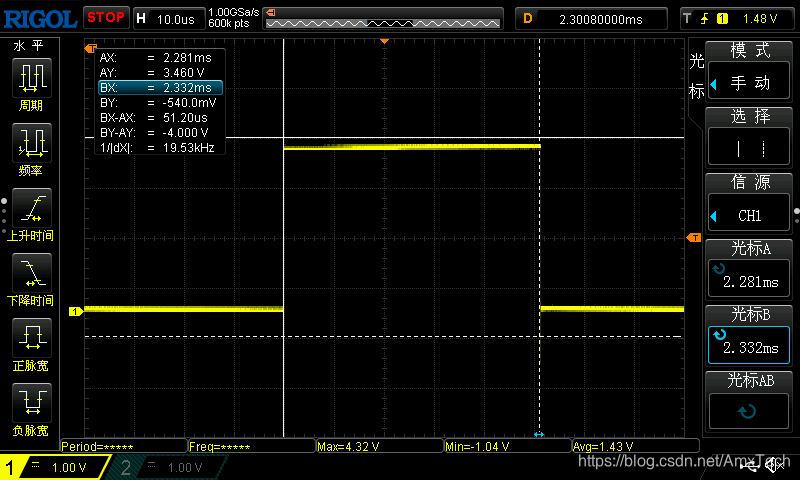Click the Max=4.32 V measurement
Image resolution: width=800 pixels, height=480 pixels.
(380, 446)
